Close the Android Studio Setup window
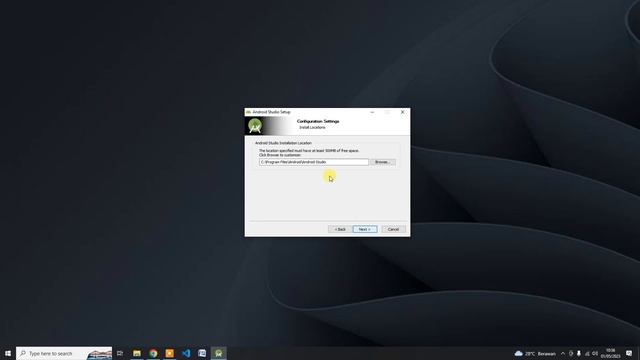The image size is (640, 360). point(402,112)
